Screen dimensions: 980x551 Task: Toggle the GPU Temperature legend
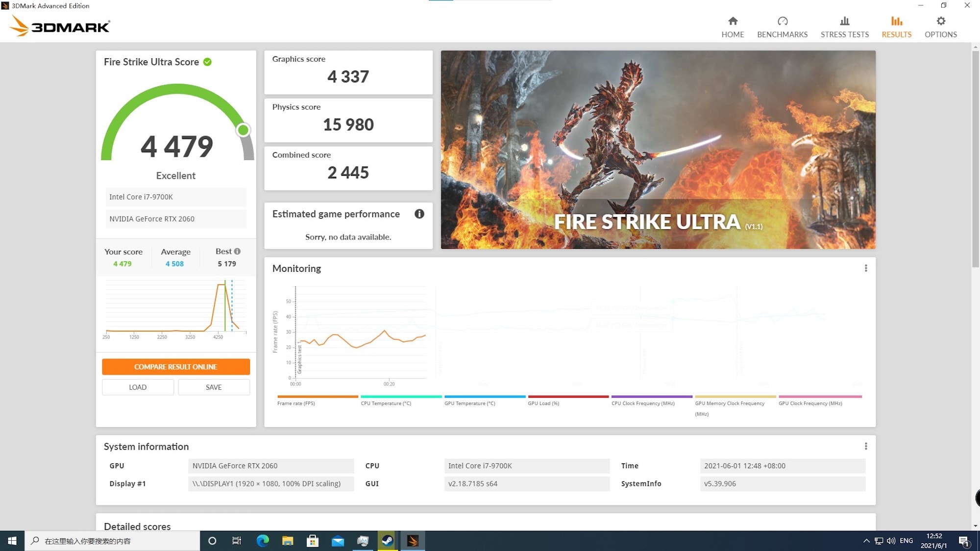[485, 401]
